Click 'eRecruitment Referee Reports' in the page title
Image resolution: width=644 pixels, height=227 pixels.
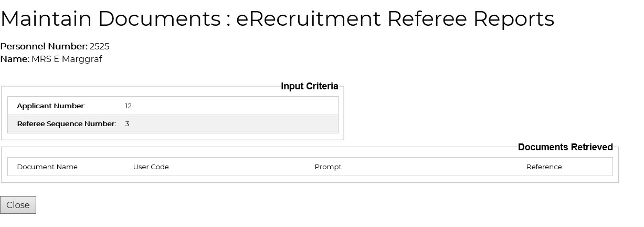pos(395,19)
